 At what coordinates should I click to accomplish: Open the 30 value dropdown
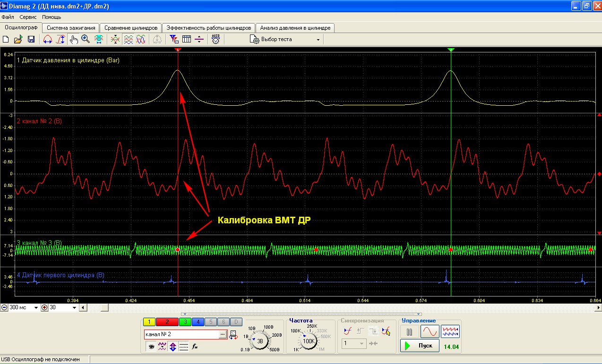(75, 307)
